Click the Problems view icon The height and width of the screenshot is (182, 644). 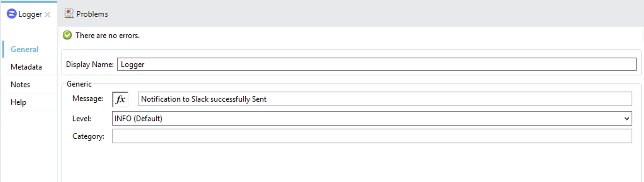[x=69, y=14]
